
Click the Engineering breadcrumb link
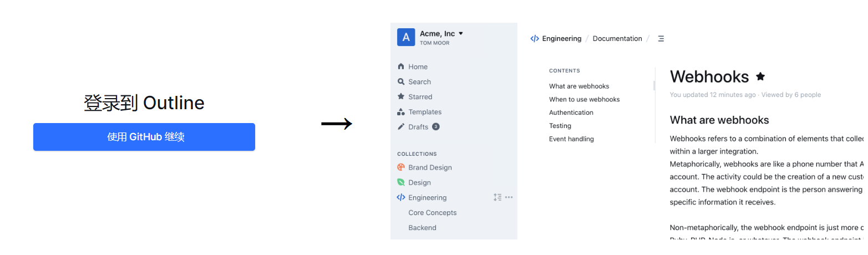point(561,39)
